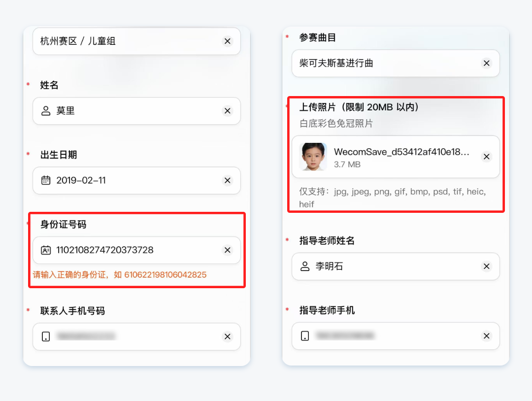The width and height of the screenshot is (532, 401).
Task: Click the calendar icon in 出生日期
Action: click(x=46, y=180)
